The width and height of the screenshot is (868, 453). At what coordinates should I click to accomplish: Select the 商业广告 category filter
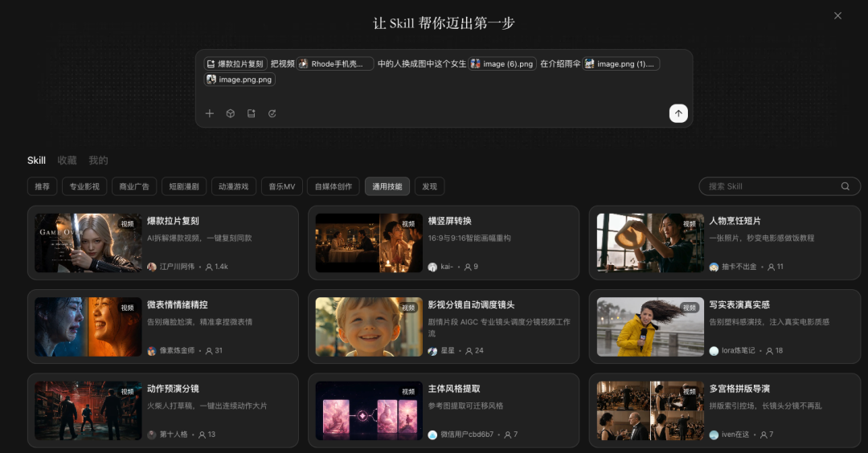134,186
